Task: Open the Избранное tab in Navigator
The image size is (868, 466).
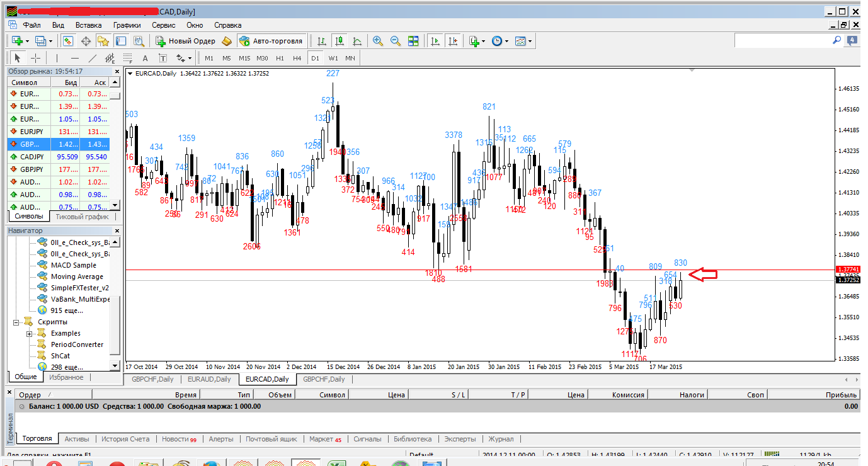Action: 66,377
